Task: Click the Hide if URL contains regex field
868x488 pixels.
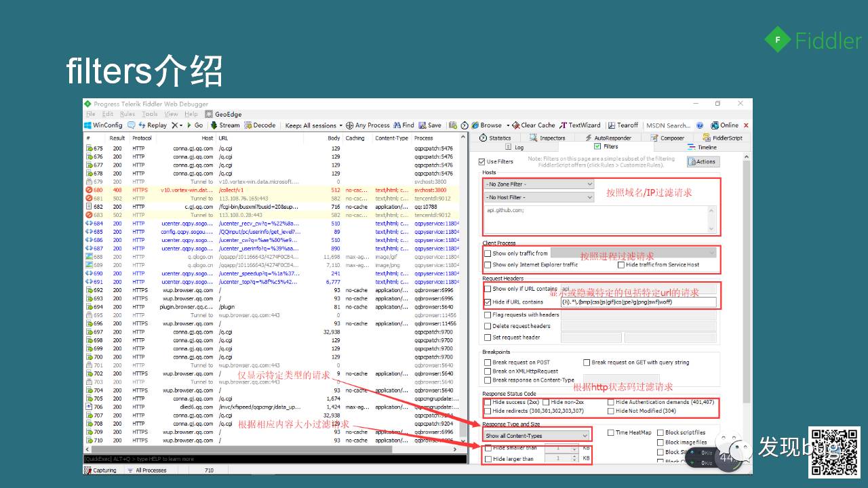Action: tap(638, 302)
